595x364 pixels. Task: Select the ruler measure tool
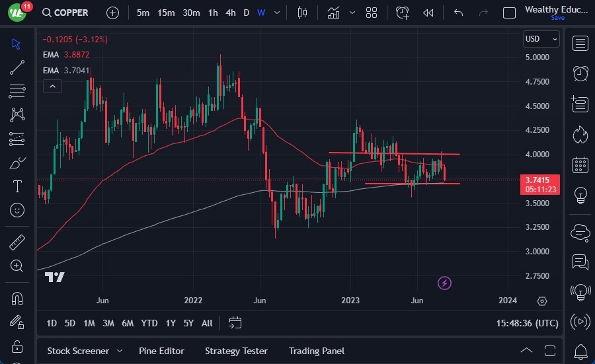[17, 242]
